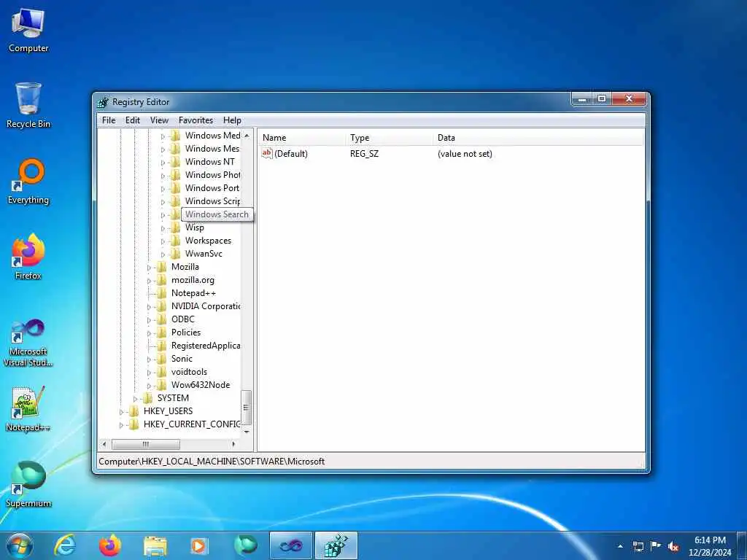The width and height of the screenshot is (747, 560).
Task: Select the WwanSvc key
Action: point(204,254)
